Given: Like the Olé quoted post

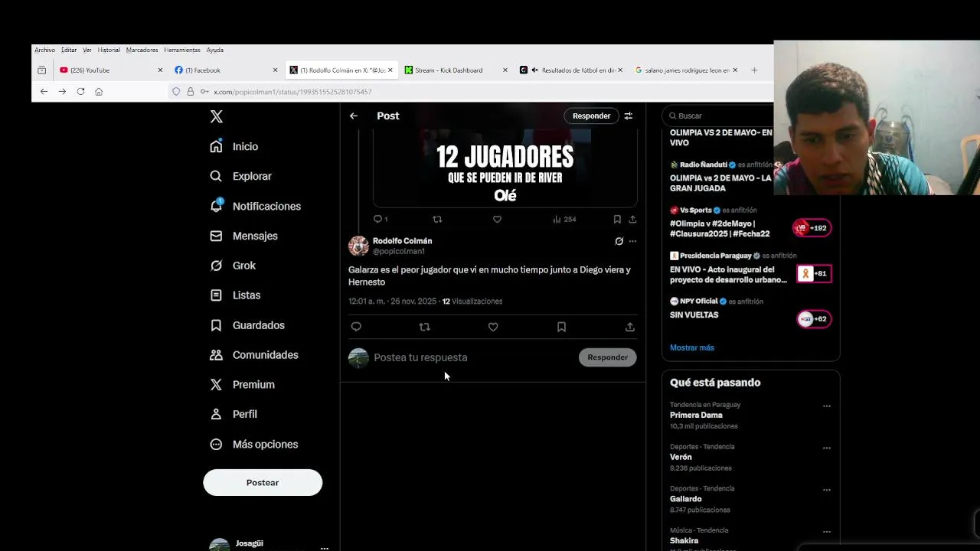Looking at the screenshot, I should coord(497,219).
